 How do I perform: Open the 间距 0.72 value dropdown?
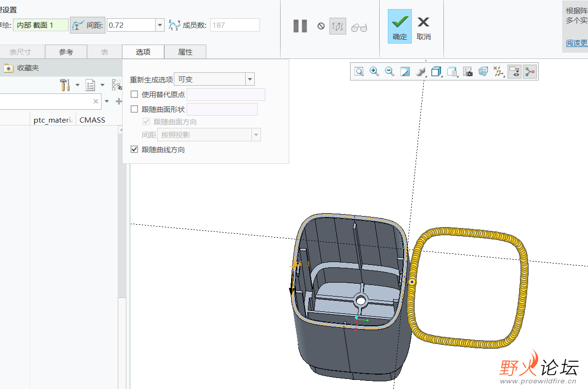point(159,25)
